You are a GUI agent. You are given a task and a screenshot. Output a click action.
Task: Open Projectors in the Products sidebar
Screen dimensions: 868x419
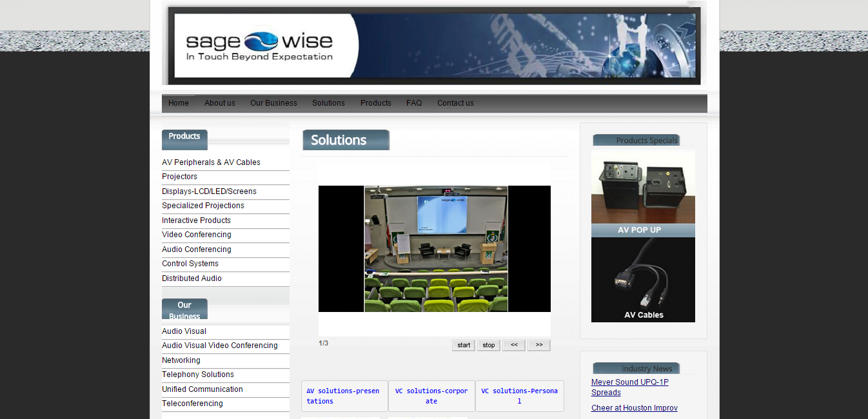(x=179, y=177)
